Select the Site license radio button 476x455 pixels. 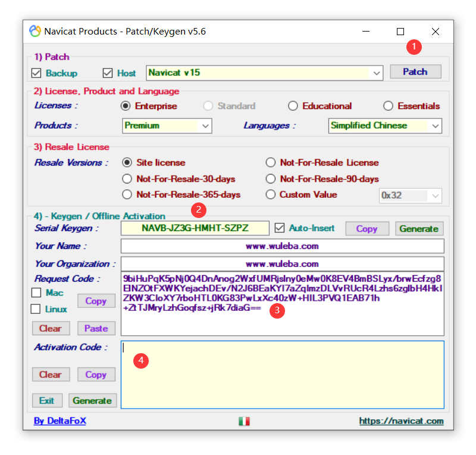pyautogui.click(x=127, y=163)
